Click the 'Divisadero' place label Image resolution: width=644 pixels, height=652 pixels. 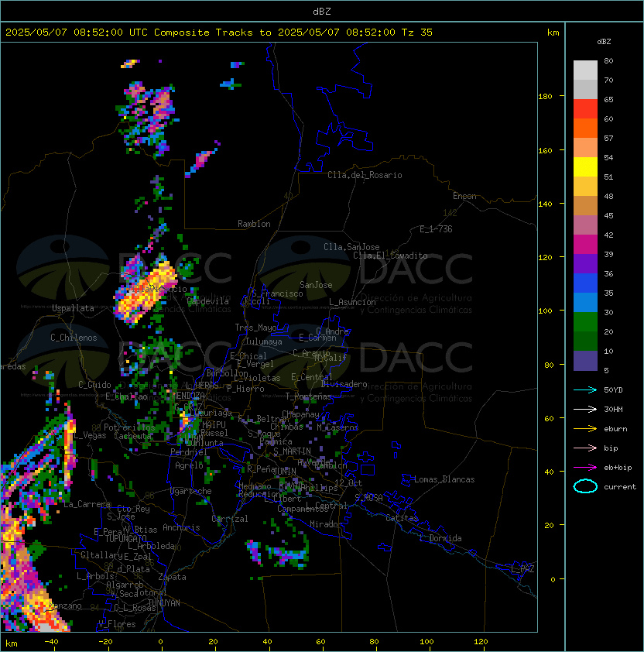(x=344, y=384)
